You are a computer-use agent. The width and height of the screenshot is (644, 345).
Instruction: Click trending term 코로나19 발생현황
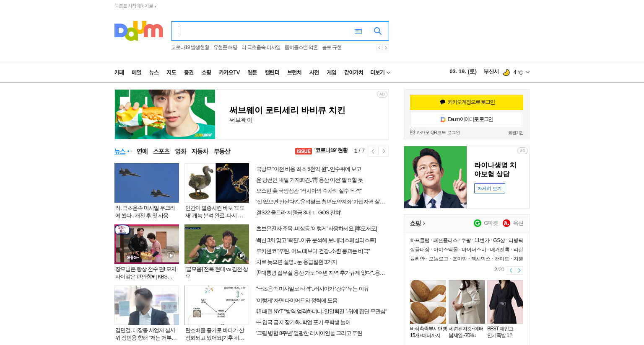190,48
